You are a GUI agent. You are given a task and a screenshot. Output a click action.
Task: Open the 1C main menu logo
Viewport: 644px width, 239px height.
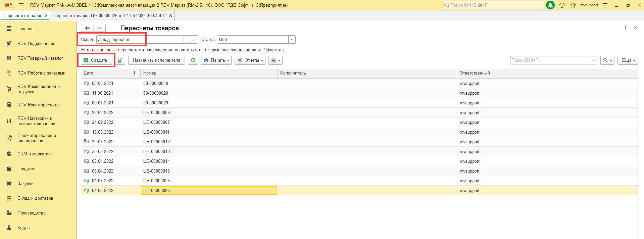9,5
